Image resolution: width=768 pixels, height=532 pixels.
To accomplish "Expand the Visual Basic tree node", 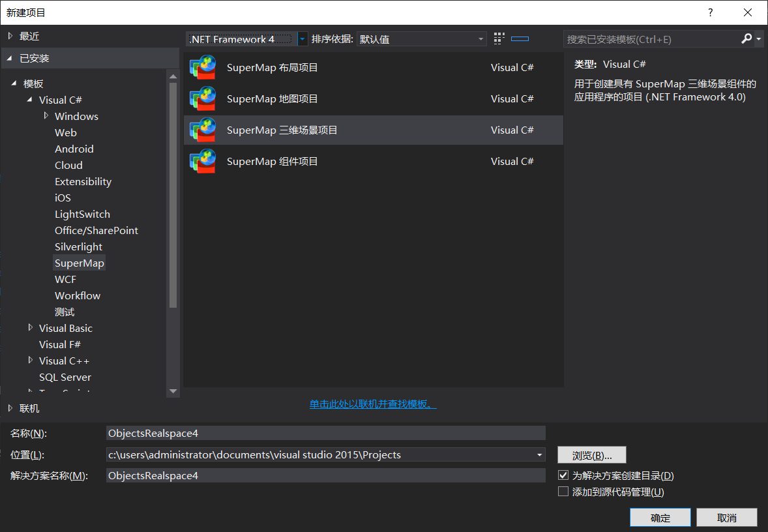I will coord(31,327).
